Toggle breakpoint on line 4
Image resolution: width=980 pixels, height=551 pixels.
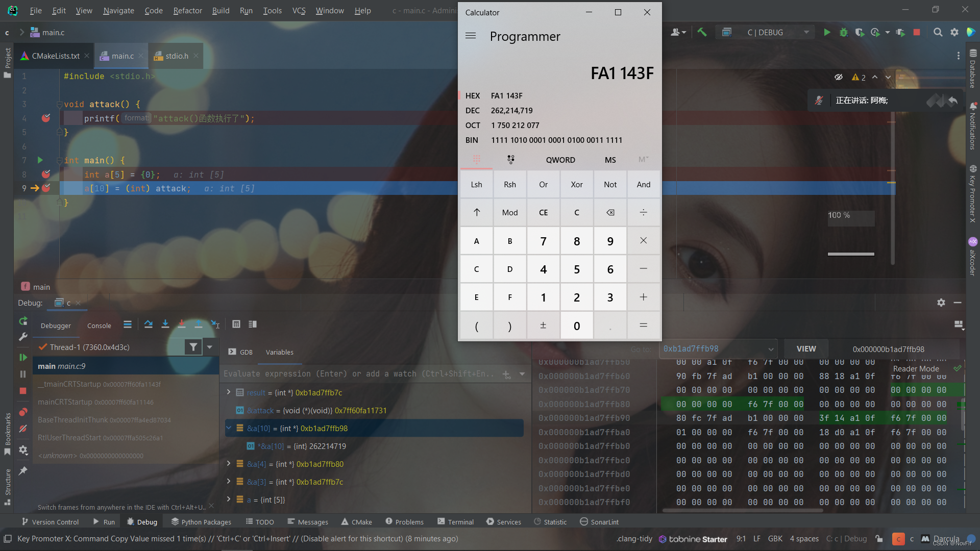click(46, 118)
